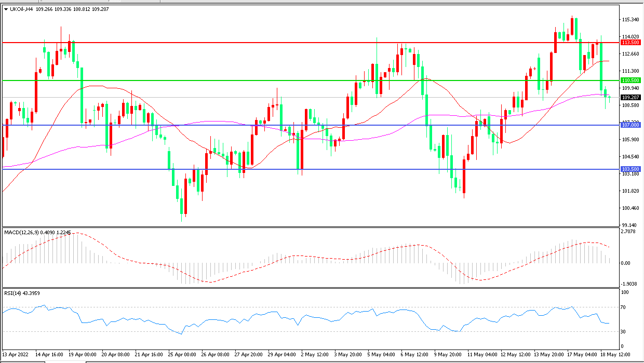
Task: Click the 13 Apr 2022 date label
Action: pyautogui.click(x=17, y=354)
